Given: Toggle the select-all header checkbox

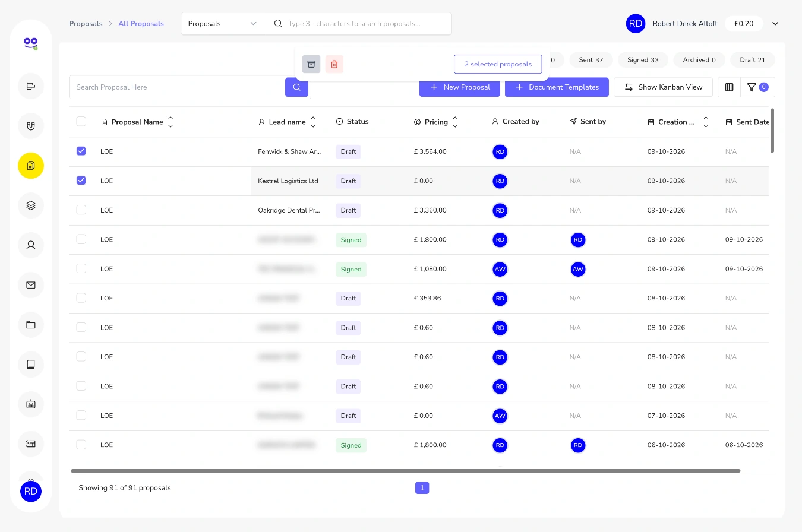Looking at the screenshot, I should point(81,122).
